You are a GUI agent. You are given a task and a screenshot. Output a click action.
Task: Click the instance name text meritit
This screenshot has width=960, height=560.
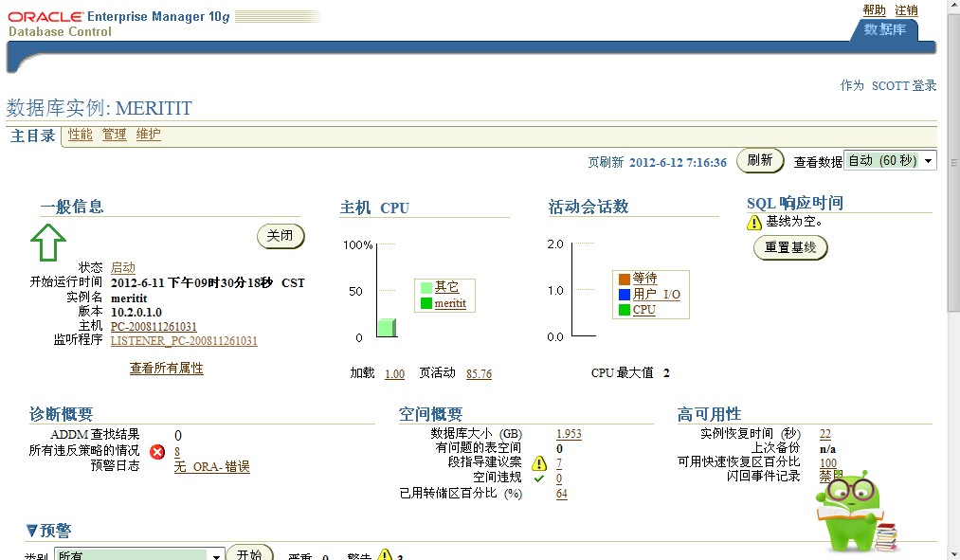pyautogui.click(x=129, y=298)
